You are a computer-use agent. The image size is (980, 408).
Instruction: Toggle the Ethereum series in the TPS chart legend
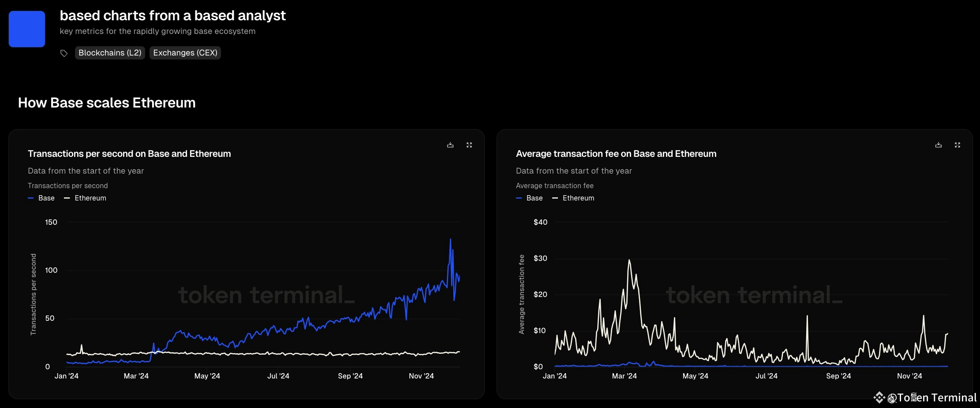(x=90, y=198)
